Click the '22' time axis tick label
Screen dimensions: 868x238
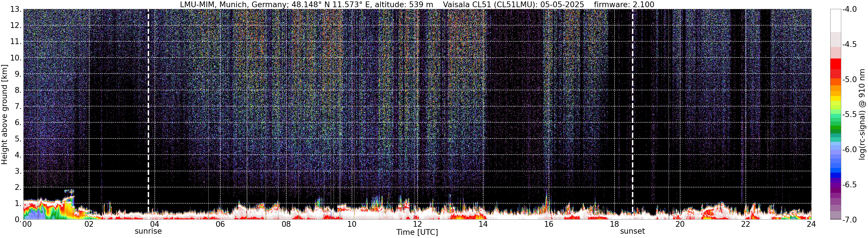[746, 224]
